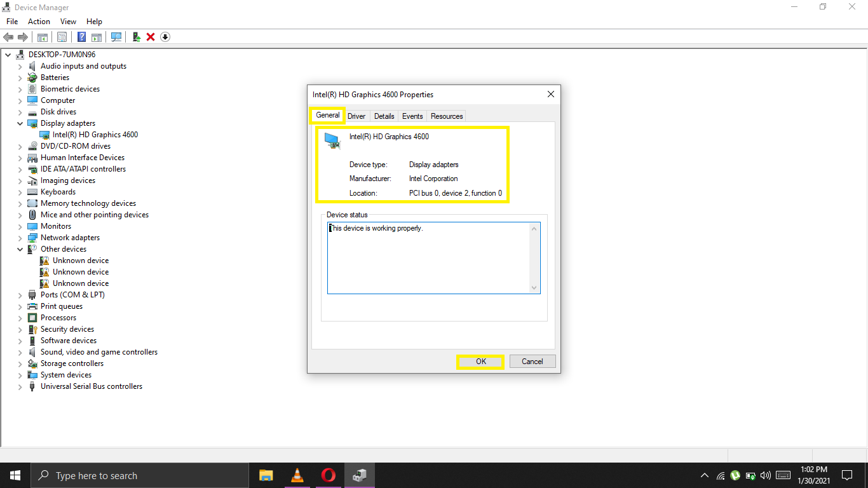The width and height of the screenshot is (868, 488).
Task: Click the blue Help question-mark icon
Action: click(82, 37)
